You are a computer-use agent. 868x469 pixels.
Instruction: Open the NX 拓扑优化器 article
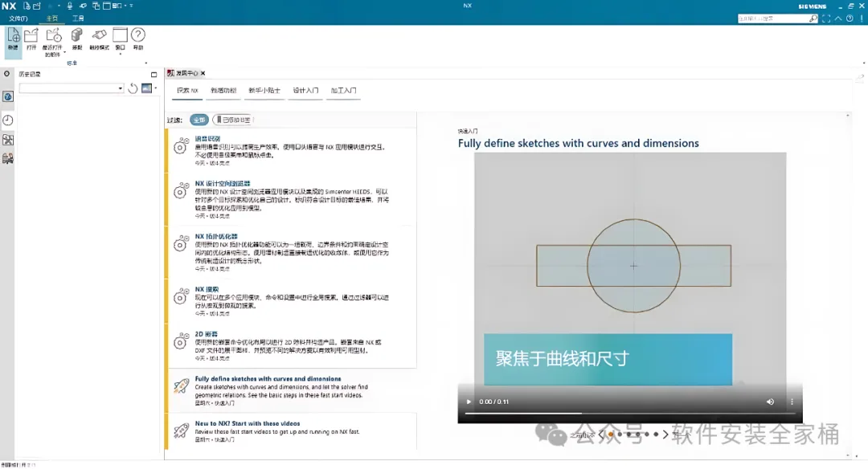tap(292, 252)
